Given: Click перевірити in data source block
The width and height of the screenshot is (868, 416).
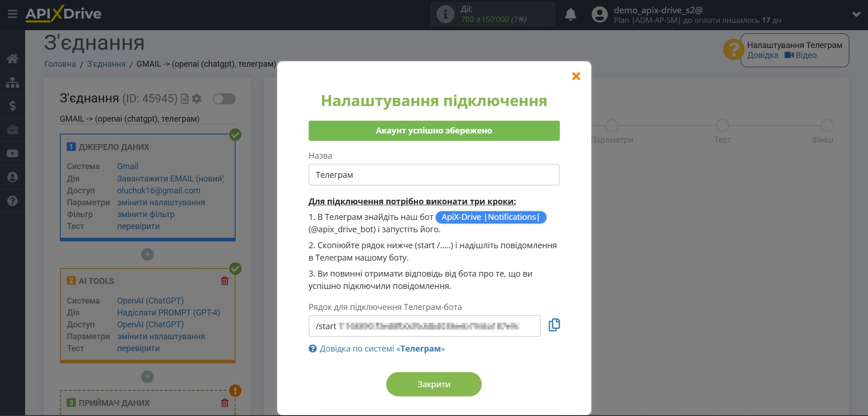Looking at the screenshot, I should pos(138,226).
